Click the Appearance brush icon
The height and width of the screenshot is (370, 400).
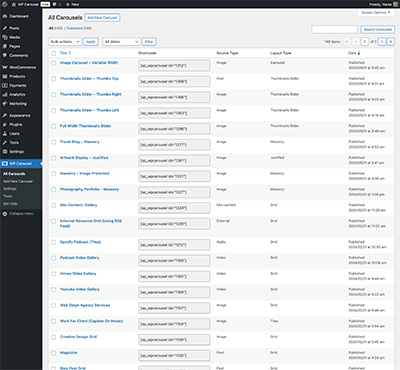tap(5, 116)
